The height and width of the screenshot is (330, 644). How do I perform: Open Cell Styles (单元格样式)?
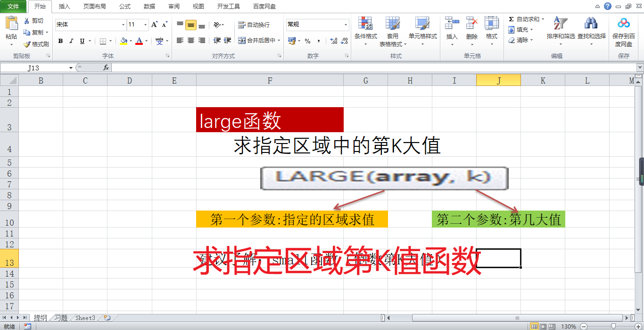423,31
